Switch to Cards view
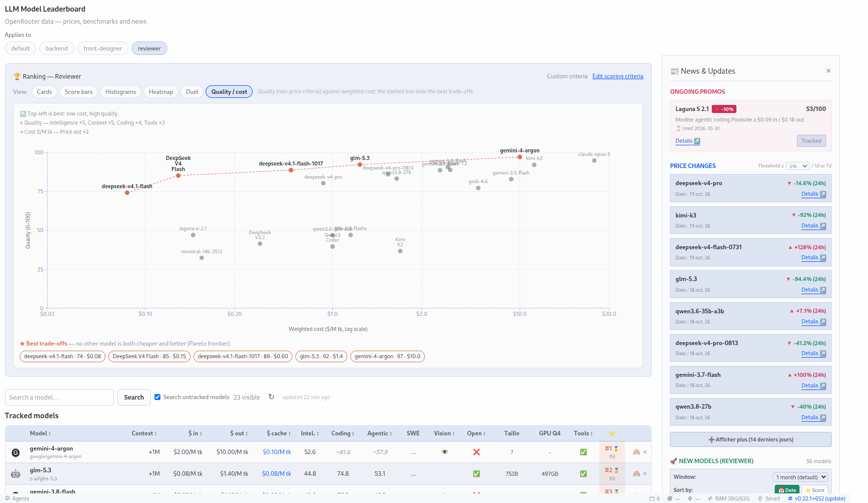The height and width of the screenshot is (503, 868). [44, 92]
